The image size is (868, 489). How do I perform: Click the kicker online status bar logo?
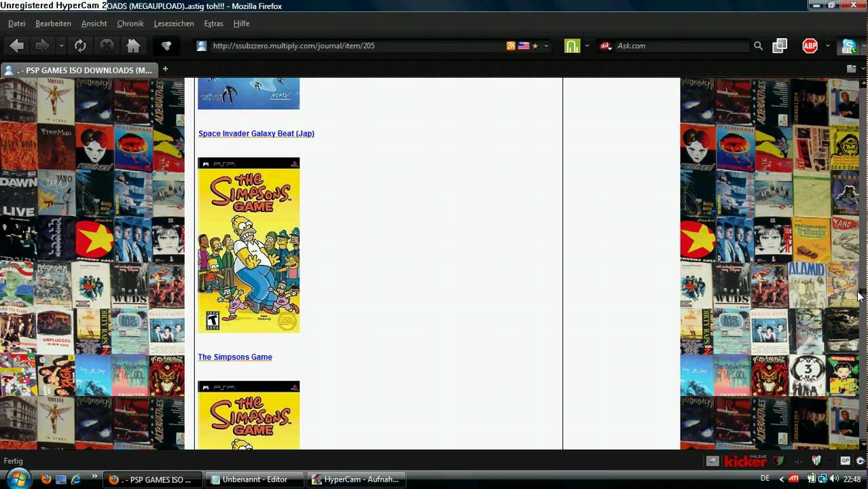point(745,460)
